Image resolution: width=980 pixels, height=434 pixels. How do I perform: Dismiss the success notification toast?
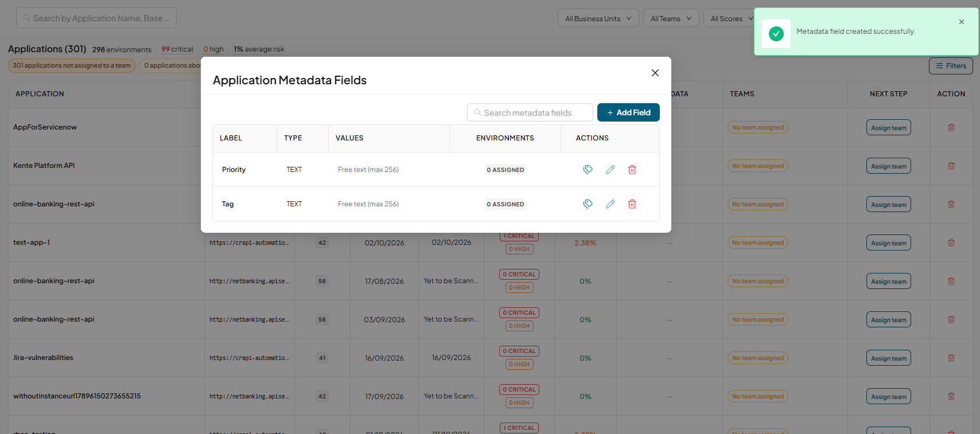pyautogui.click(x=962, y=22)
